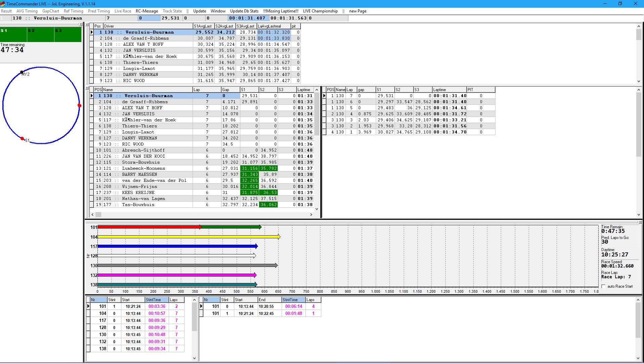Click the MY2 marker on the track map
The width and height of the screenshot is (644, 363).
[22, 72]
